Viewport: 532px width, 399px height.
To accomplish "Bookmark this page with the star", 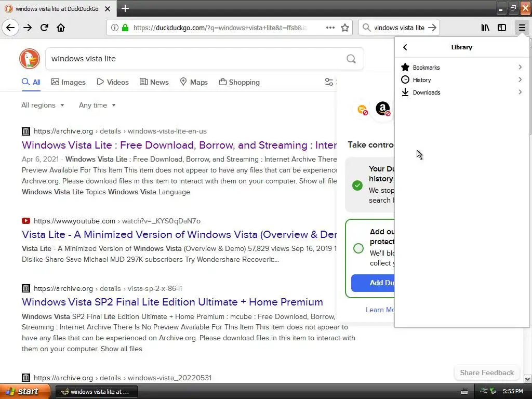I will pos(345,28).
